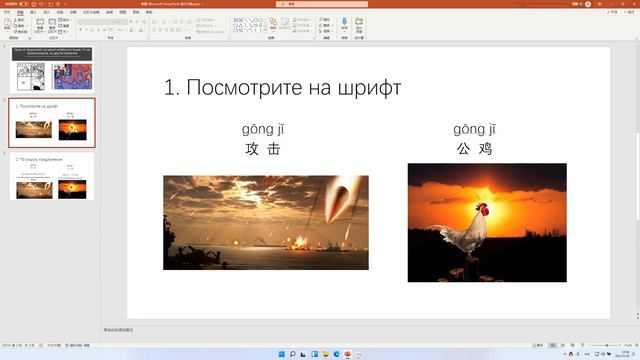
Task: Switch to the Slide Show ribbon tab
Action: tap(91, 12)
